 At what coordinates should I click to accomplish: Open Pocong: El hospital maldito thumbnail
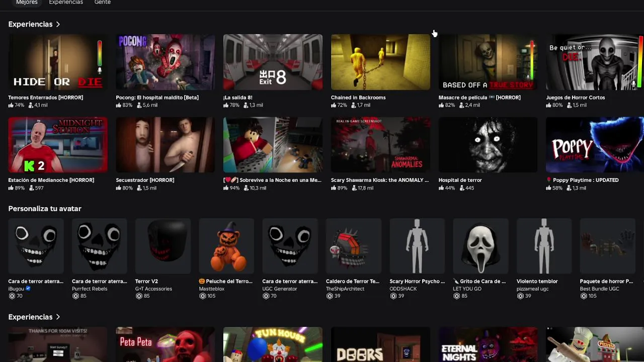point(165,62)
